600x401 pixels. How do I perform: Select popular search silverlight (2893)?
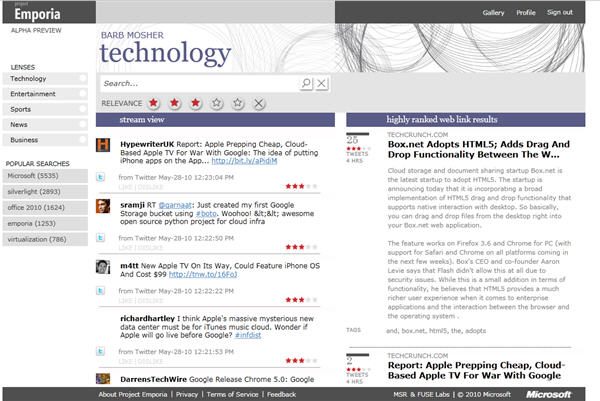[x=45, y=192]
